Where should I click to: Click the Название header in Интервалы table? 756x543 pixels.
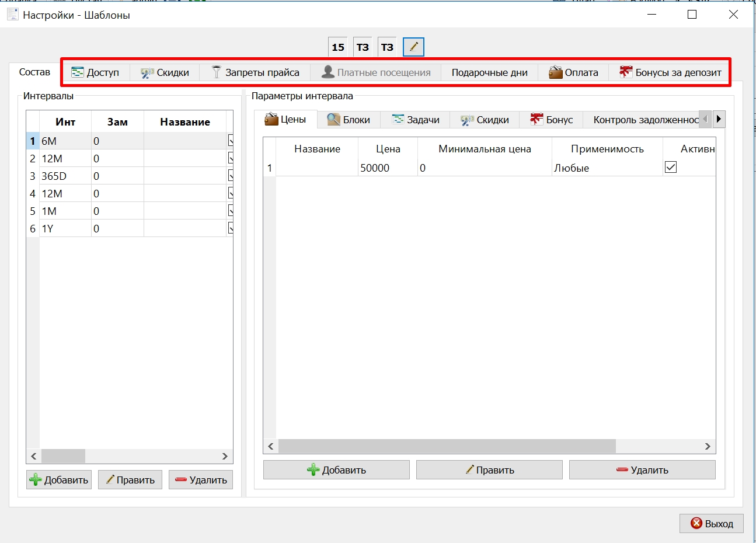coord(185,121)
